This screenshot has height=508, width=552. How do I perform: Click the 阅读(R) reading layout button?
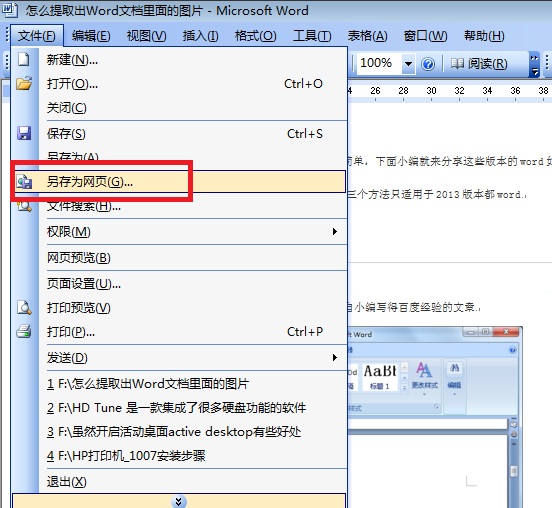pyautogui.click(x=479, y=64)
